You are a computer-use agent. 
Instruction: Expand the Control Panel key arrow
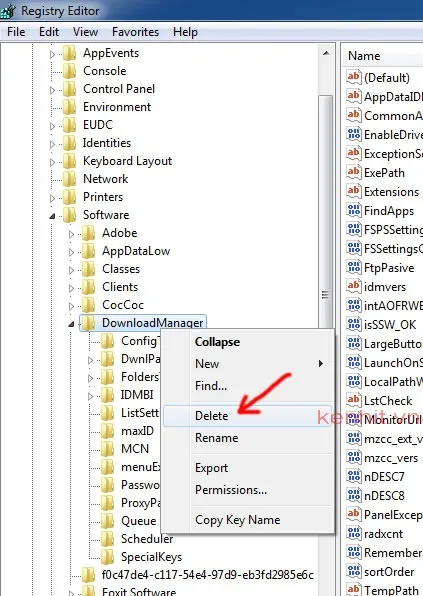point(52,90)
